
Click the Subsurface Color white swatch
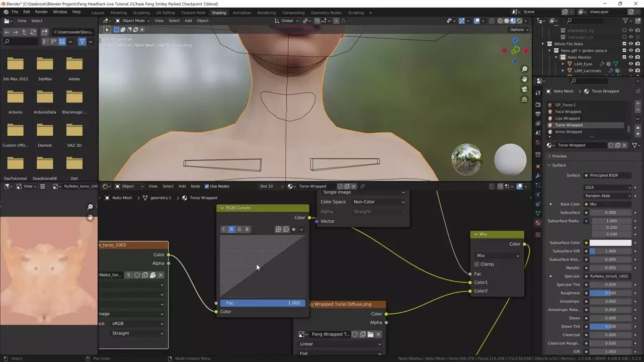point(610,243)
